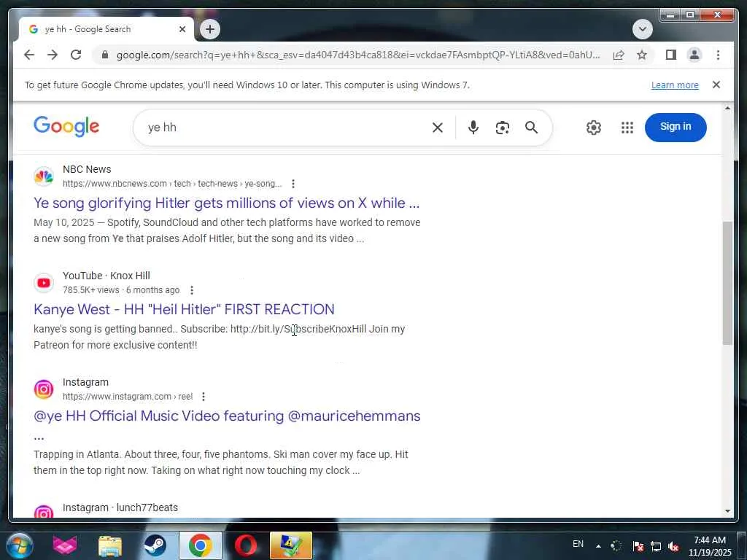
Task: Click the nbcnews.com breadcrumb URL
Action: [172, 183]
